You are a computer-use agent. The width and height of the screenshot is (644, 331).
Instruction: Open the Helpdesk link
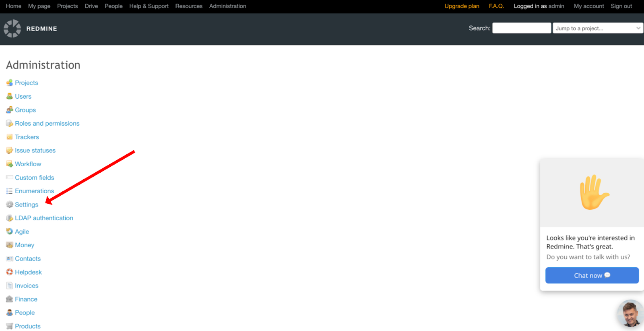tap(29, 272)
